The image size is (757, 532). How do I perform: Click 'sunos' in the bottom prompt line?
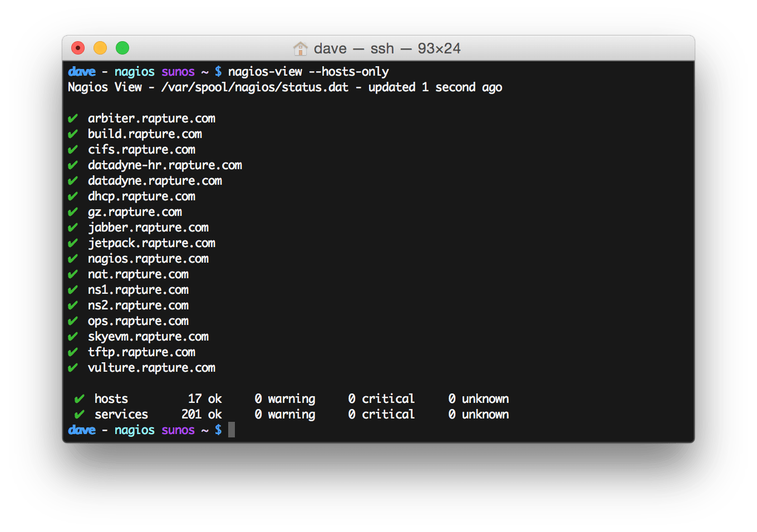coord(178,430)
